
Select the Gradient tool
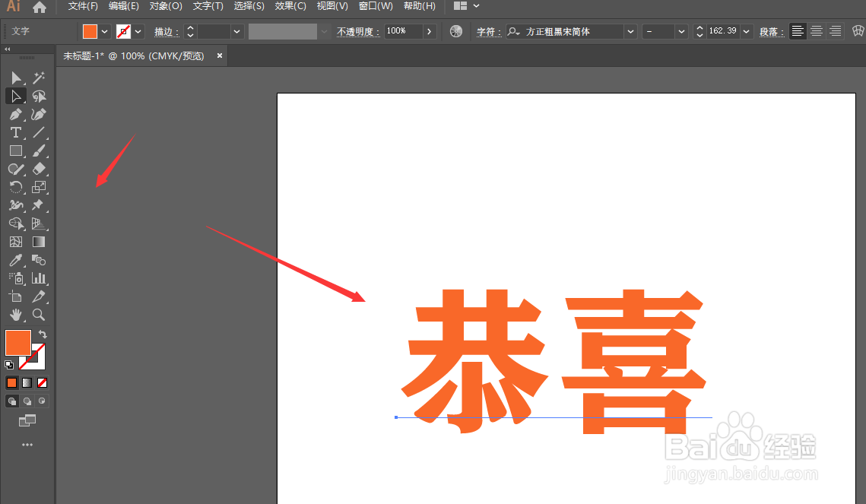point(39,242)
